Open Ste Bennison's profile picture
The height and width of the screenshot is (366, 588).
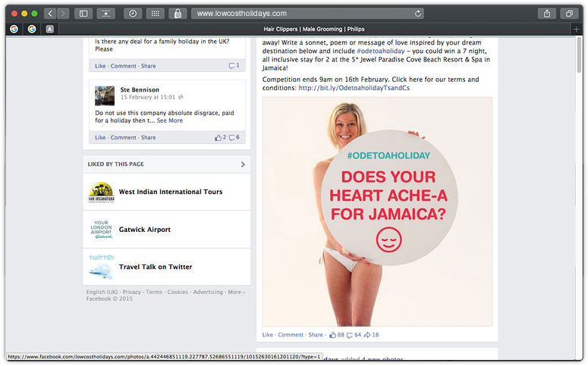pos(105,95)
